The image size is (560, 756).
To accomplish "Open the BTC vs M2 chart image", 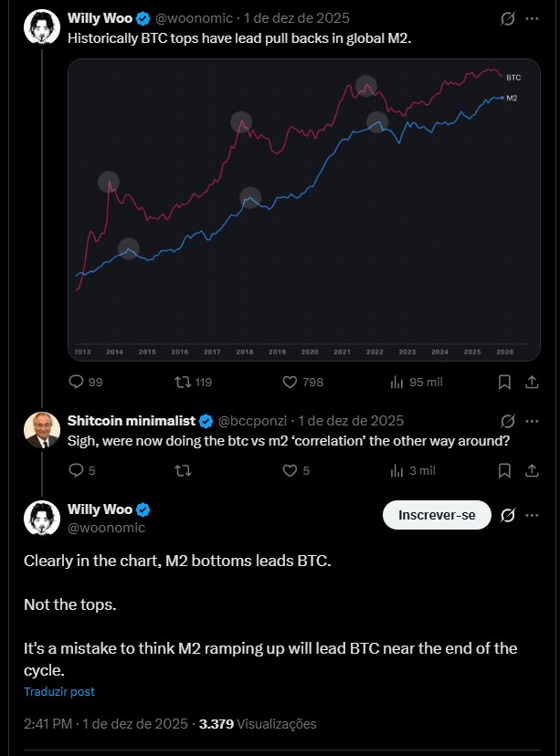I will tap(304, 210).
